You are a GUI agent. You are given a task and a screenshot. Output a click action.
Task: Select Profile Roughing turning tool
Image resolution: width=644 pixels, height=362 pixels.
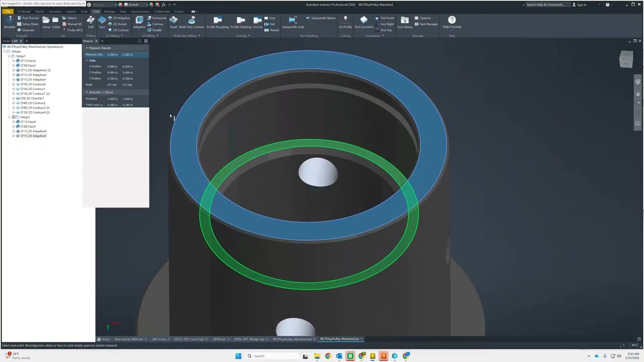tap(218, 22)
